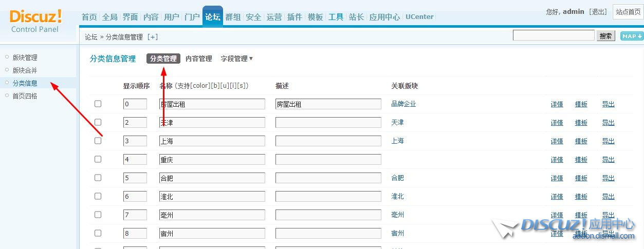Open 版块管理 in the sidebar
The width and height of the screenshot is (644, 249).
pyautogui.click(x=25, y=58)
